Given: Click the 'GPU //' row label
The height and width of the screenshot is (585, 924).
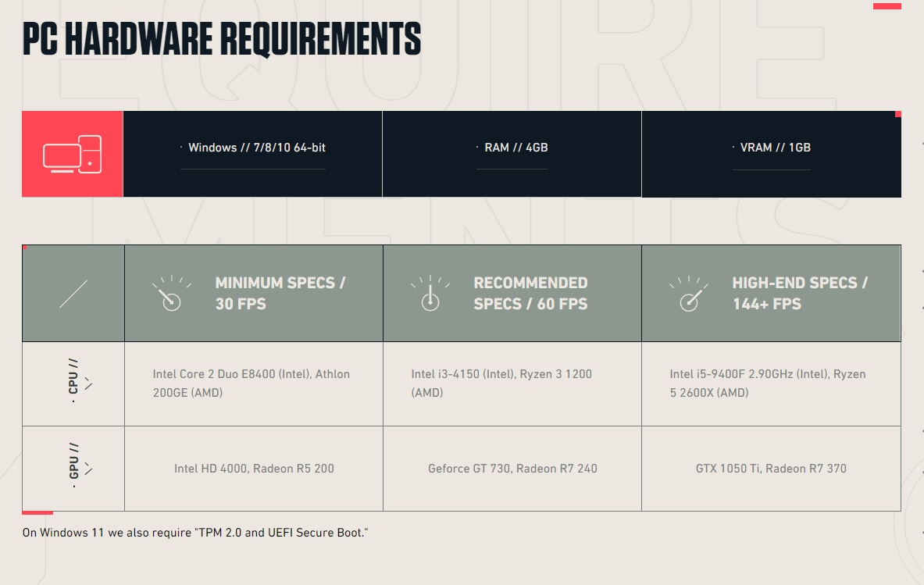Looking at the screenshot, I should coord(73,461).
